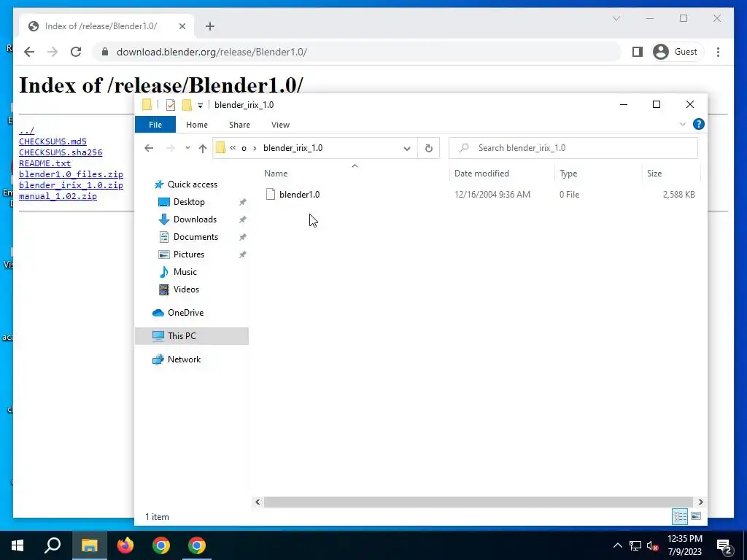Expand hidden path breadcrumb chevrons
Image resolution: width=747 pixels, height=560 pixels.
[x=233, y=148]
